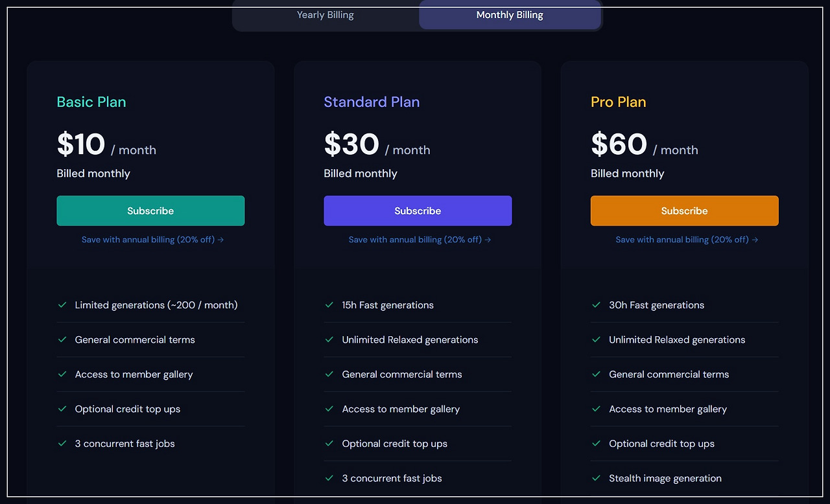
Task: Subscribe to the Basic Plan
Action: click(x=150, y=211)
